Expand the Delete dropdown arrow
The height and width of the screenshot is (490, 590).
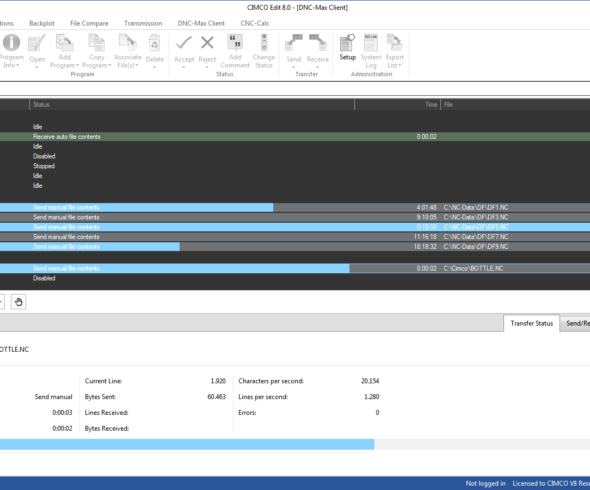point(154,67)
